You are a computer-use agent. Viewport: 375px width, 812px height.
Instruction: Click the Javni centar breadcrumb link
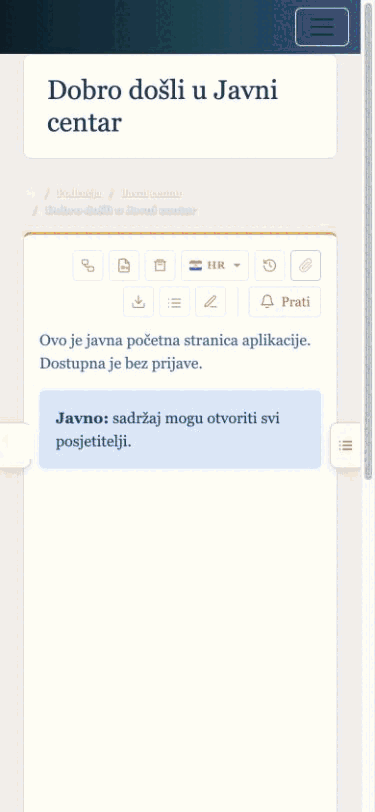tap(151, 194)
